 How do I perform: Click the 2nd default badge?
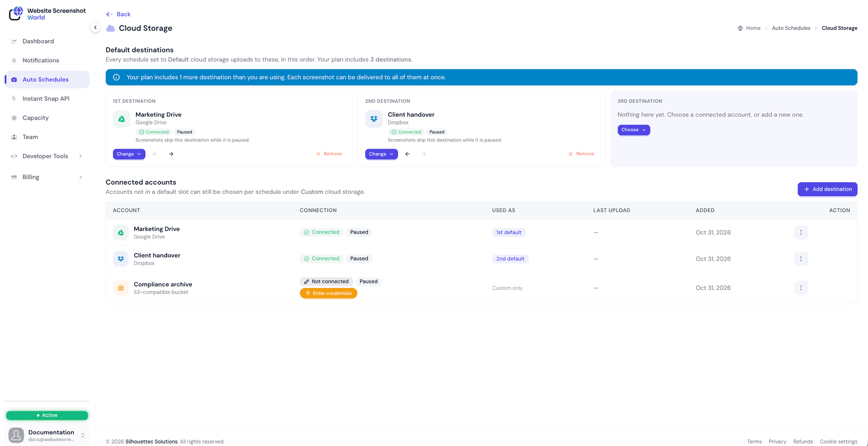click(x=510, y=259)
